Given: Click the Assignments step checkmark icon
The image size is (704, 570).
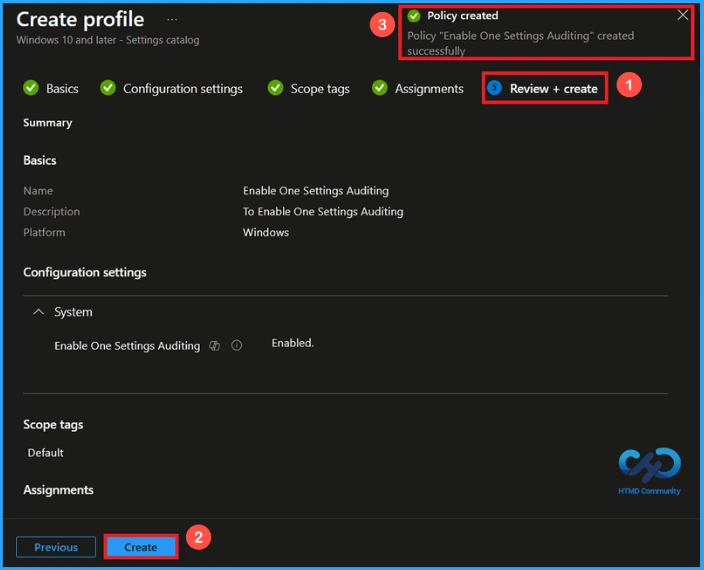Looking at the screenshot, I should [380, 88].
